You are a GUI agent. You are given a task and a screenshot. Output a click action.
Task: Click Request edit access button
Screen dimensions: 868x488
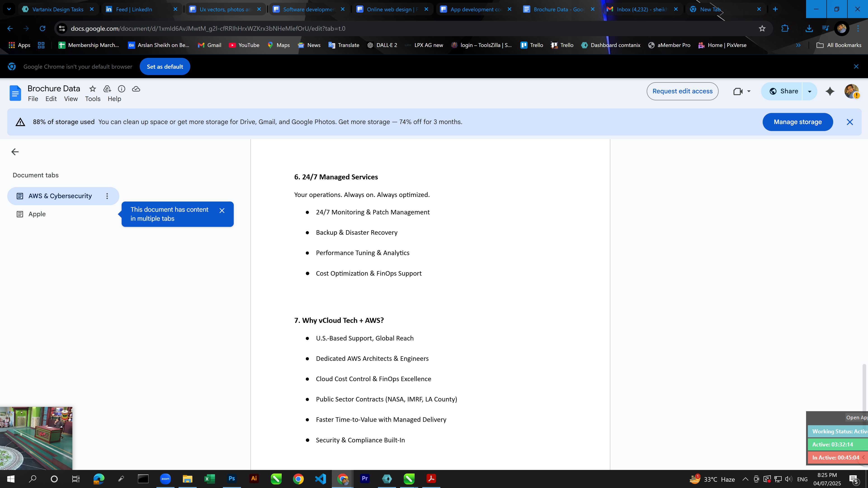[x=682, y=91]
